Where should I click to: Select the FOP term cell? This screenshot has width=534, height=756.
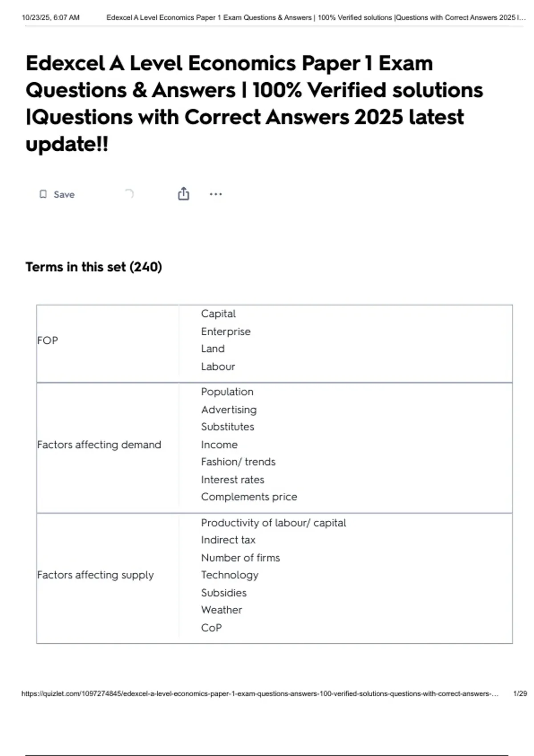click(x=48, y=340)
